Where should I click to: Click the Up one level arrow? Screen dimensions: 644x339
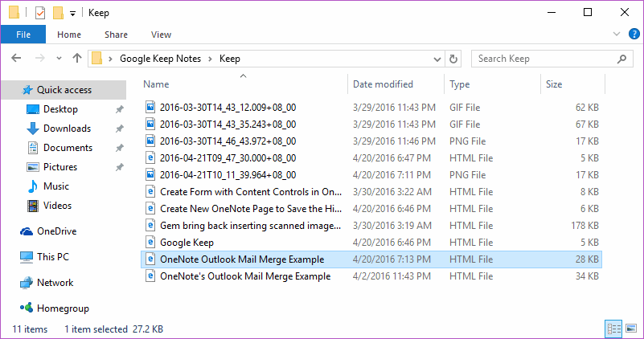(x=77, y=59)
